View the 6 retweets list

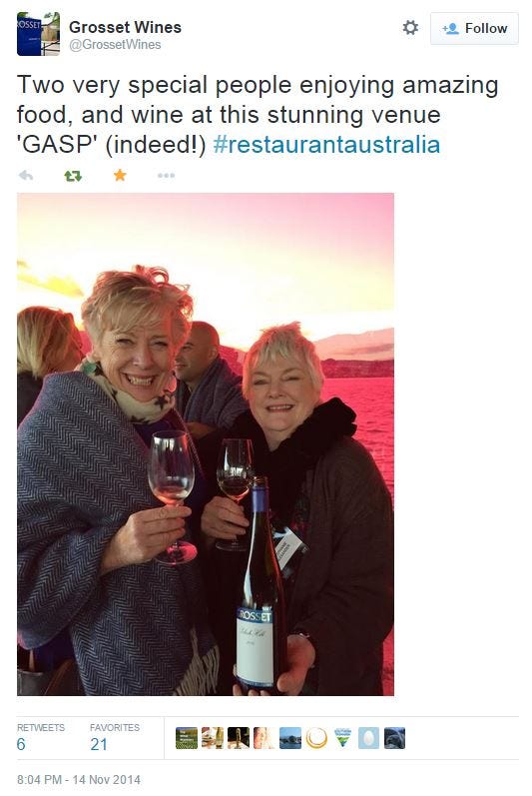(41, 738)
